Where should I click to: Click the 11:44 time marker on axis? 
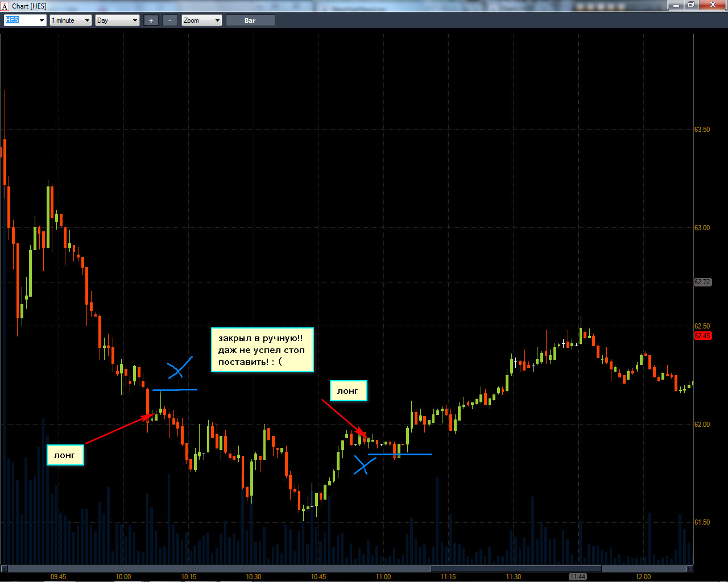point(578,576)
